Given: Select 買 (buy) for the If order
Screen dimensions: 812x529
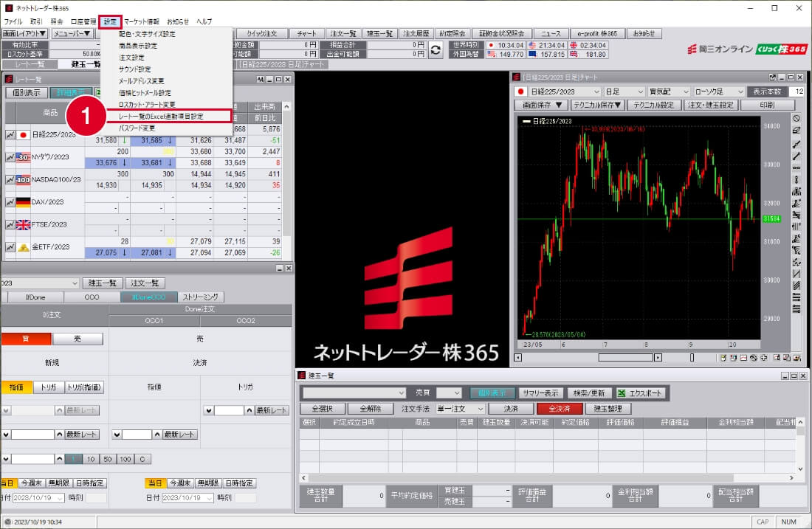Looking at the screenshot, I should tap(26, 339).
